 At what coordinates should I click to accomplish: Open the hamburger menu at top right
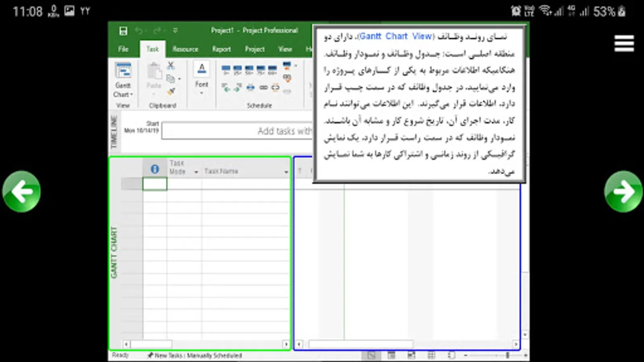624,43
